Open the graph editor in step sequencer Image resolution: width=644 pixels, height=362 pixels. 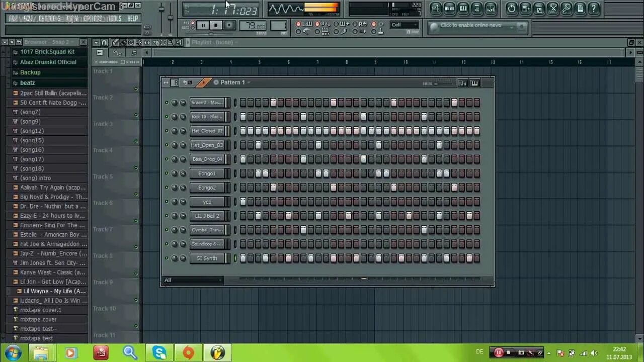pos(463,83)
